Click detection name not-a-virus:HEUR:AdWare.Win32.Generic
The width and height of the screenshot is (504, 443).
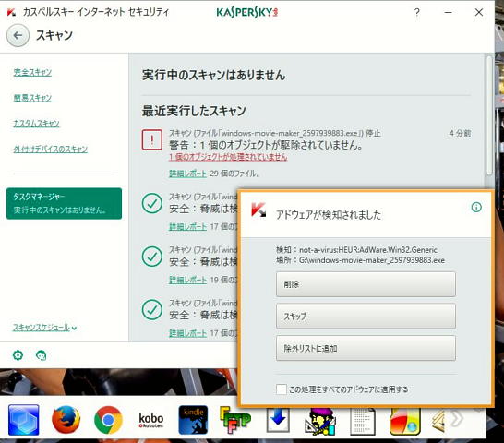368,250
